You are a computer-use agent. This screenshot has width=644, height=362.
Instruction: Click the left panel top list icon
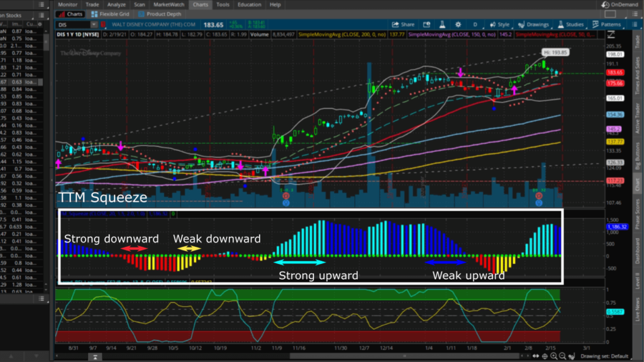(x=41, y=4)
